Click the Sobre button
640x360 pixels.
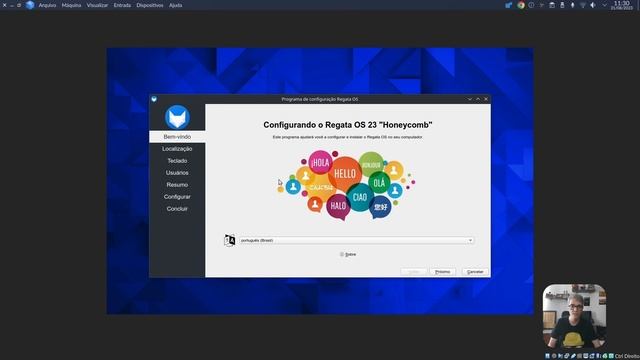[348, 254]
